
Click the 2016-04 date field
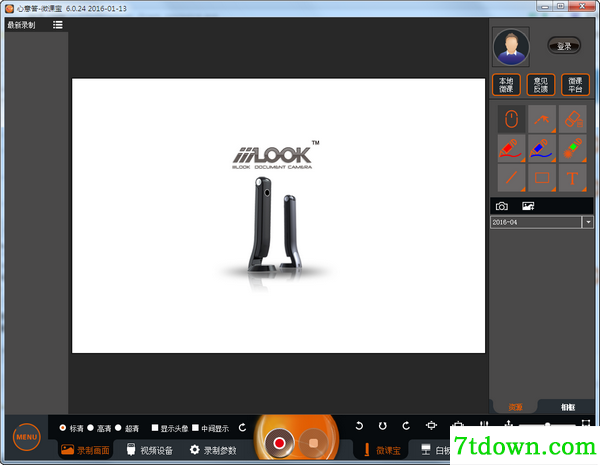point(536,222)
